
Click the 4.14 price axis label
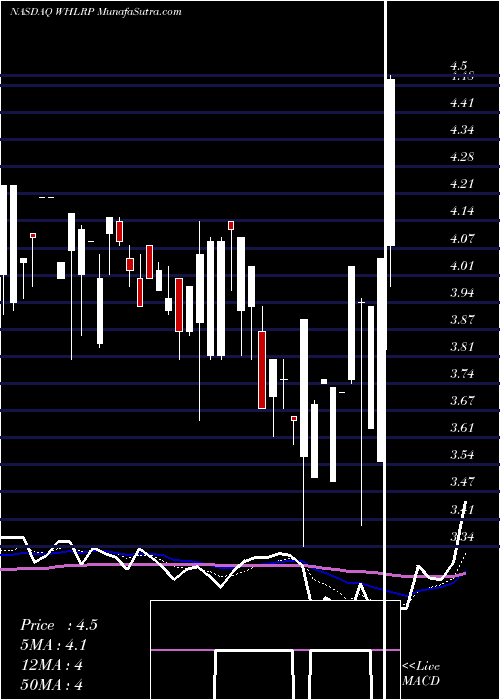(462, 211)
